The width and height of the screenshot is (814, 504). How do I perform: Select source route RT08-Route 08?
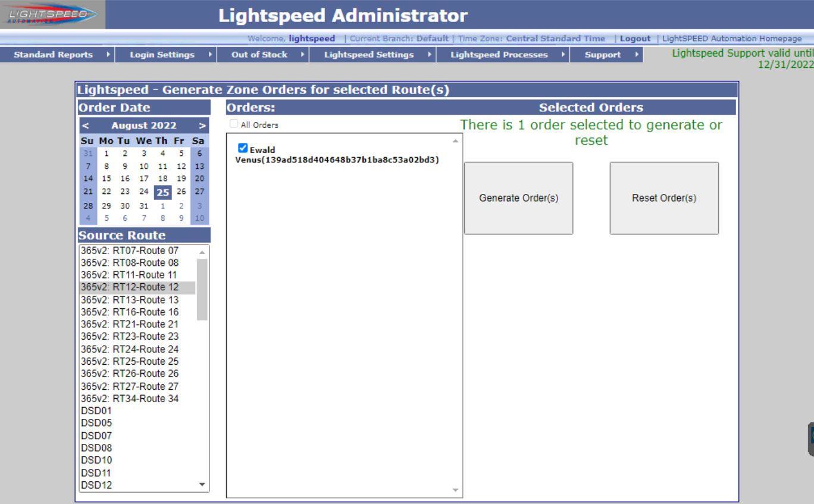[x=138, y=262]
